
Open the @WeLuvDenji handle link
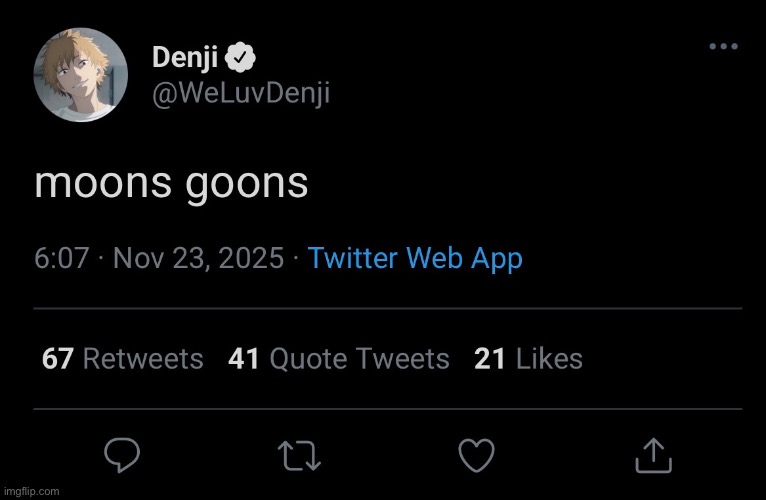pos(241,93)
